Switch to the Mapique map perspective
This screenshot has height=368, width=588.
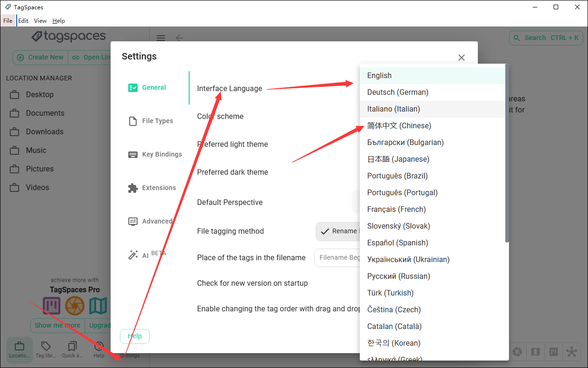(535, 352)
